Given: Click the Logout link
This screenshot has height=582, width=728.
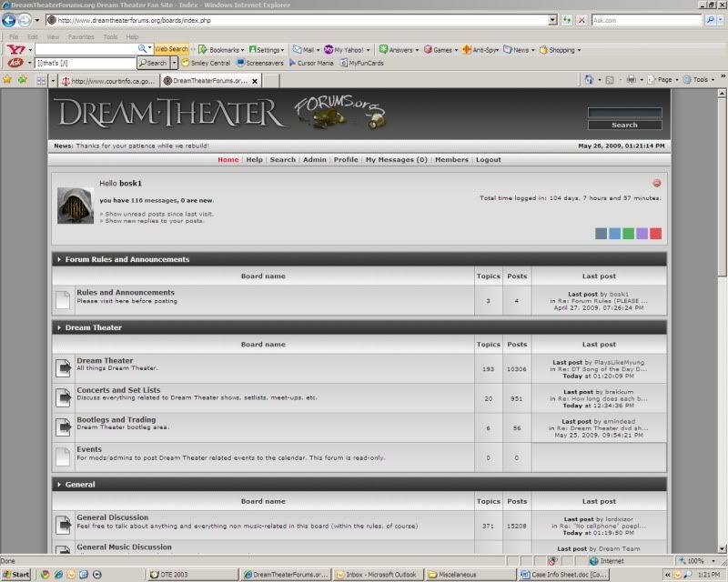Looking at the screenshot, I should (489, 160).
